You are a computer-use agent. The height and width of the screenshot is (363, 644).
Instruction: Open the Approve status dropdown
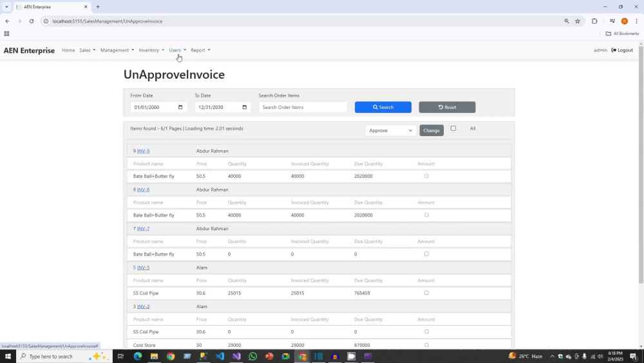coord(391,130)
